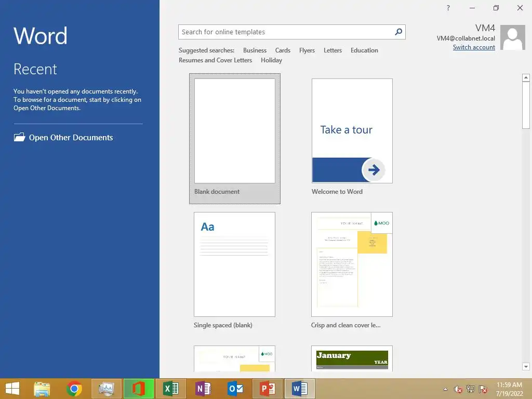
Task: Click the Search for online templates field
Action: (292, 32)
